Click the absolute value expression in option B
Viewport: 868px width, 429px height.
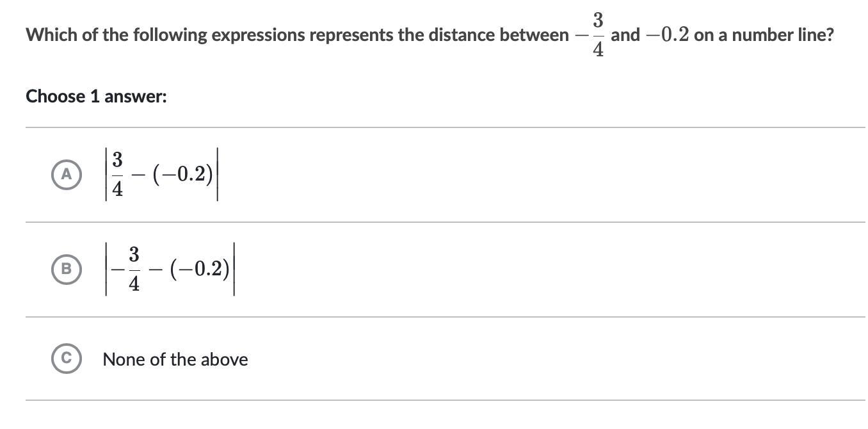[x=170, y=269]
